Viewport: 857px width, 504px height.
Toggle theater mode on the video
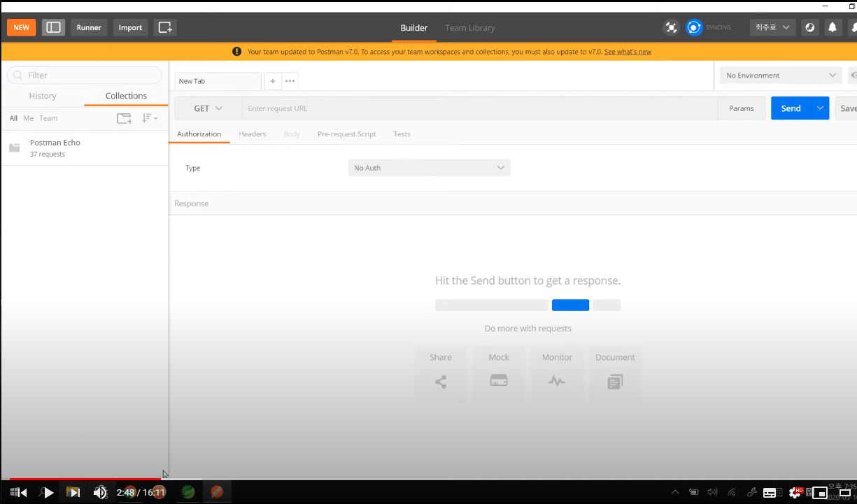pyautogui.click(x=844, y=493)
